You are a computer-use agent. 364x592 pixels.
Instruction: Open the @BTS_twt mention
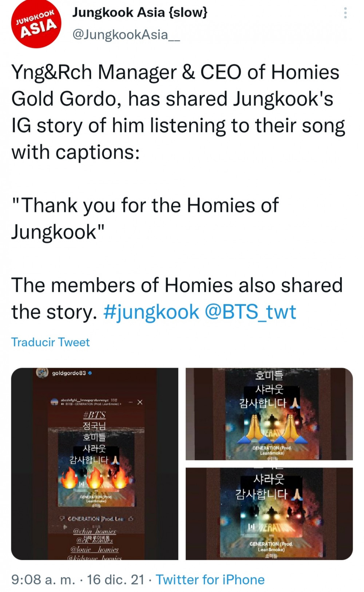[250, 312]
